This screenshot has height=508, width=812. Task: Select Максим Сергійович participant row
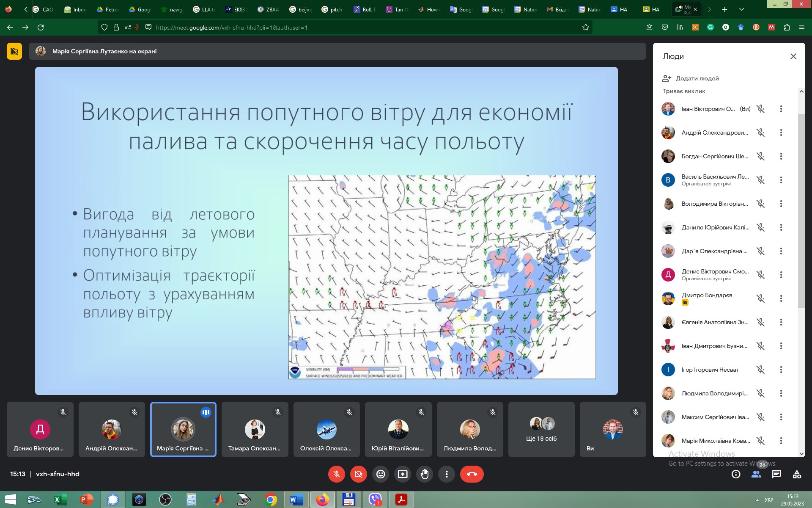[725, 417]
